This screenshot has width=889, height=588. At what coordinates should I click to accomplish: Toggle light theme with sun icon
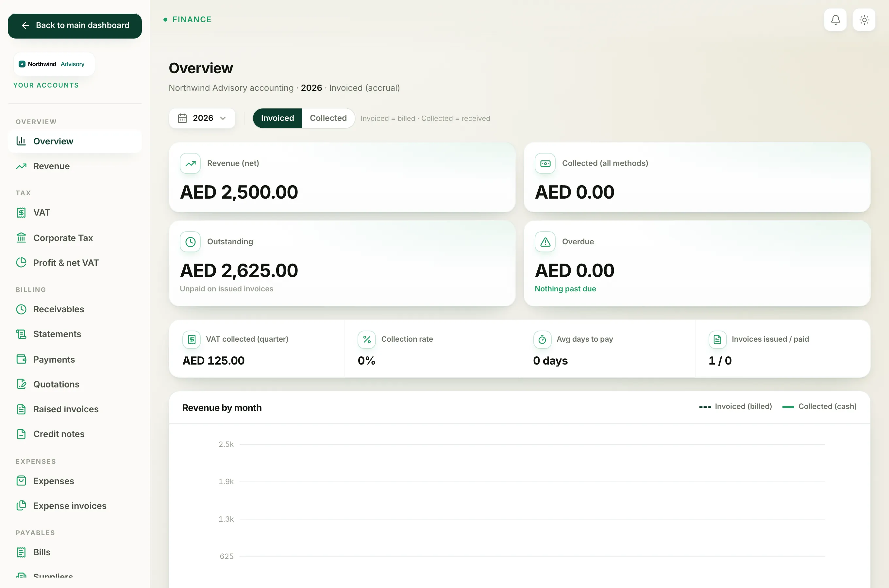tap(864, 20)
